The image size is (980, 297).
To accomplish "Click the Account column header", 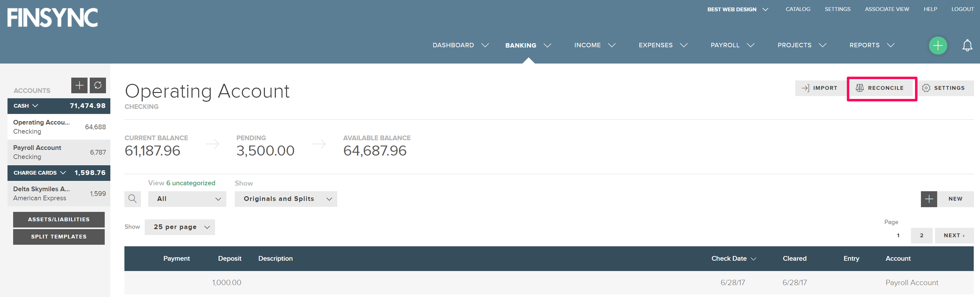I will 898,259.
